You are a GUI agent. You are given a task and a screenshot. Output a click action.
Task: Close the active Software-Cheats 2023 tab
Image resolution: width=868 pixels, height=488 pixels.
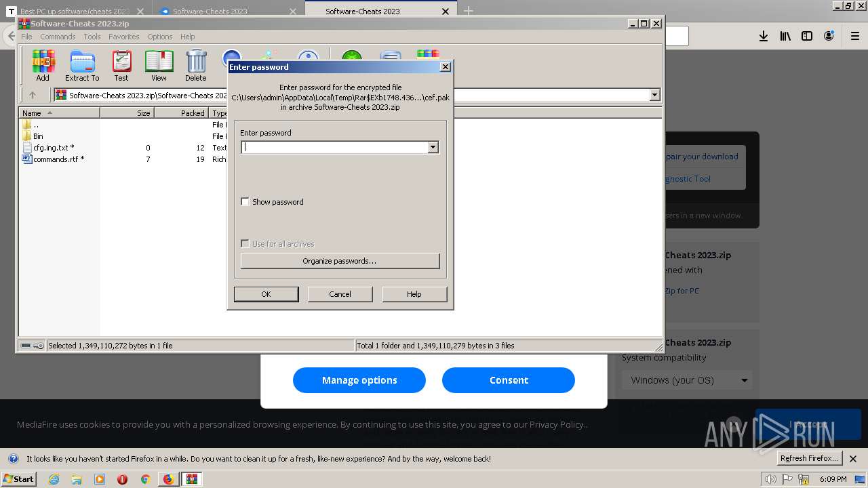point(446,11)
